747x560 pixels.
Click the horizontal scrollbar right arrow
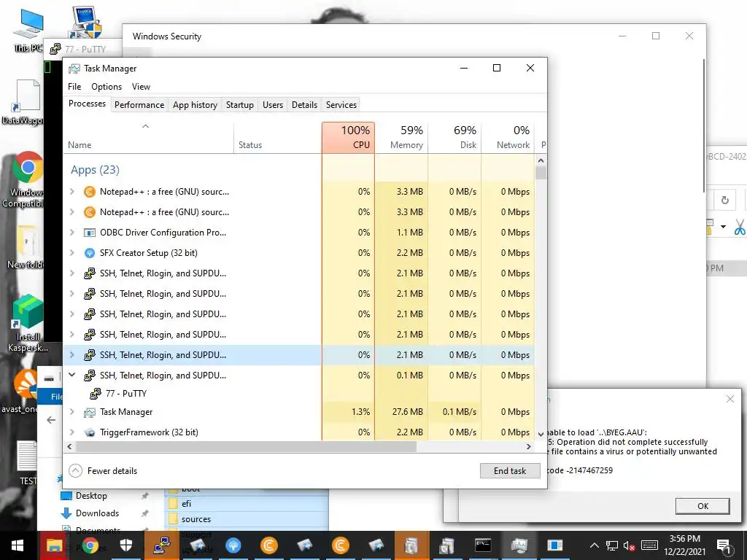coord(528,447)
